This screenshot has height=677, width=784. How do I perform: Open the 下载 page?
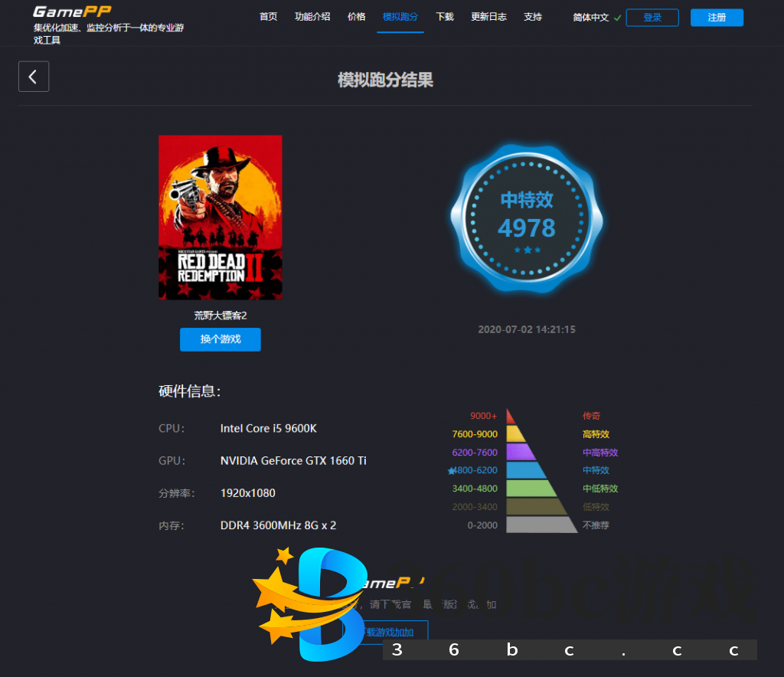(445, 17)
